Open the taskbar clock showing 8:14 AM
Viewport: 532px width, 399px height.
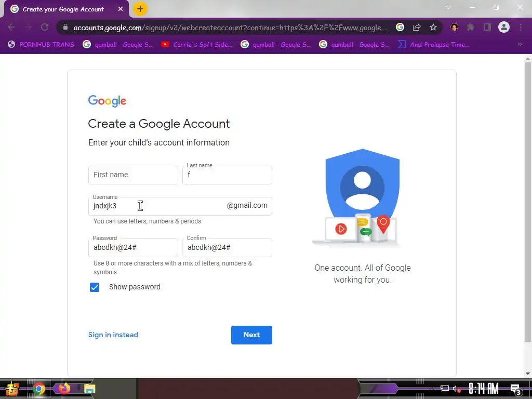pyautogui.click(x=484, y=389)
